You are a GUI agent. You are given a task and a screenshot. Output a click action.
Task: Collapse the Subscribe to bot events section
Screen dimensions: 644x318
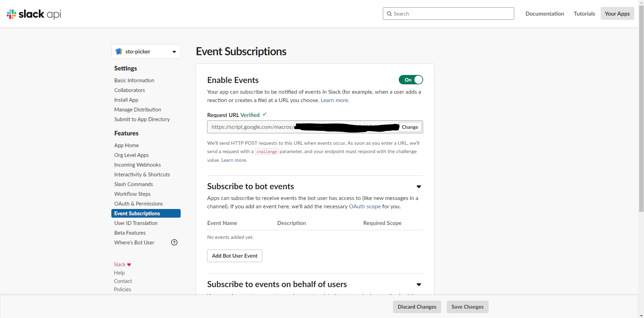[x=419, y=187]
